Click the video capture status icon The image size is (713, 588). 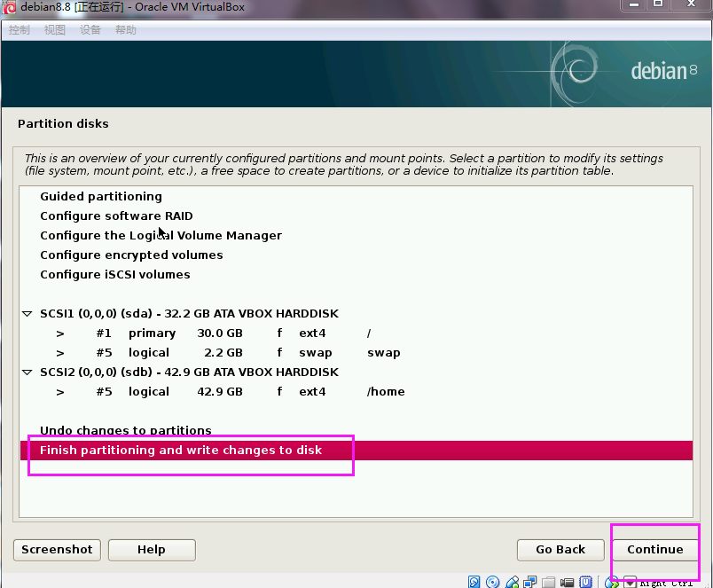(x=568, y=583)
